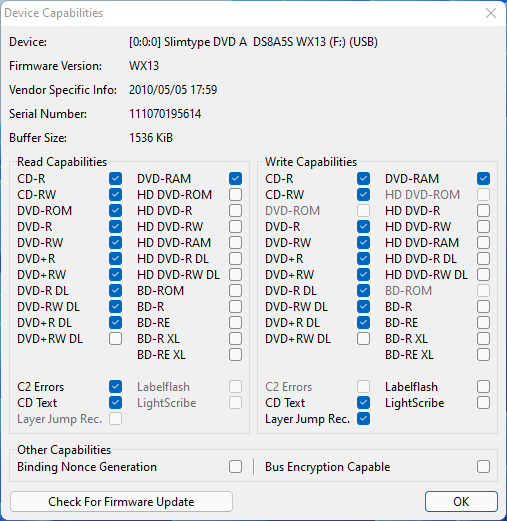The width and height of the screenshot is (507, 521).
Task: Toggle Read DVD-R DL checkbox
Action: (115, 290)
